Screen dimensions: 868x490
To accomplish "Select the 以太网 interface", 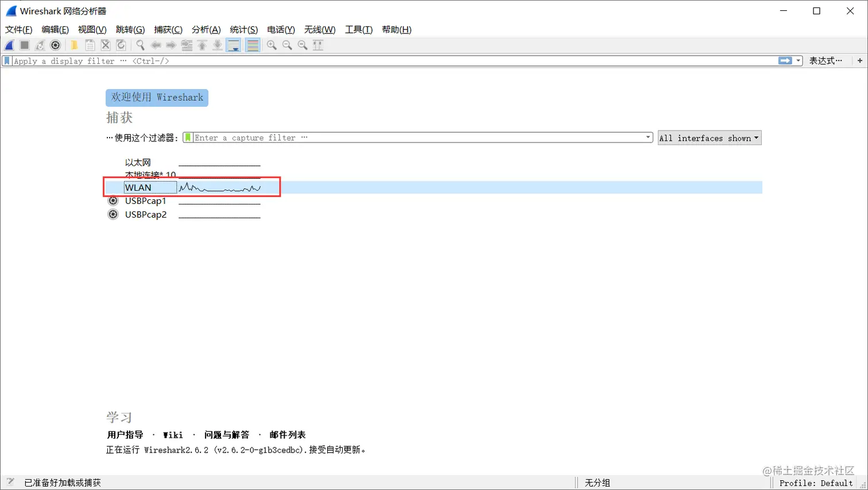I will [x=138, y=163].
